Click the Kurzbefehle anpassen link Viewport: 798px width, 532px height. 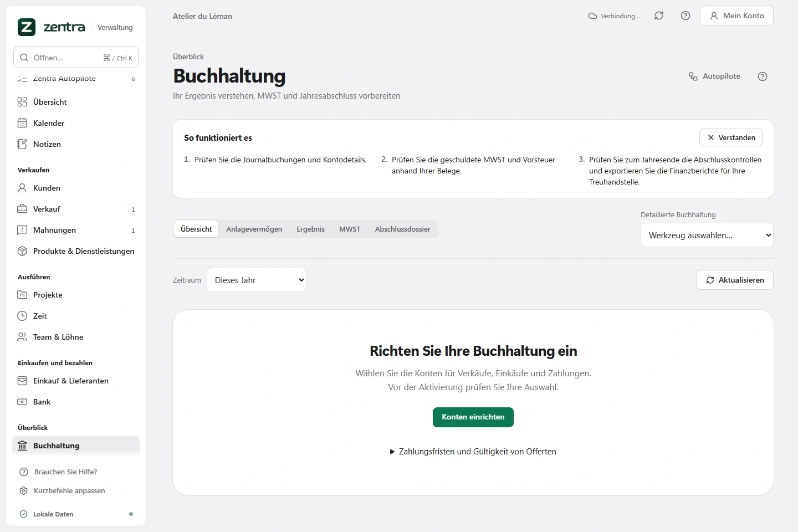pos(69,491)
